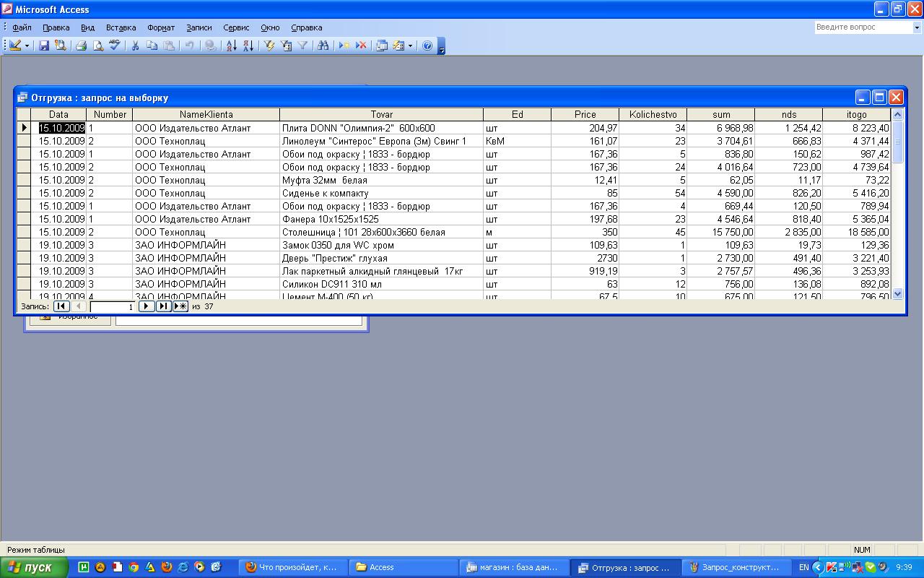The image size is (924, 578).
Task: Open the Start 'пуск' button
Action: point(35,567)
